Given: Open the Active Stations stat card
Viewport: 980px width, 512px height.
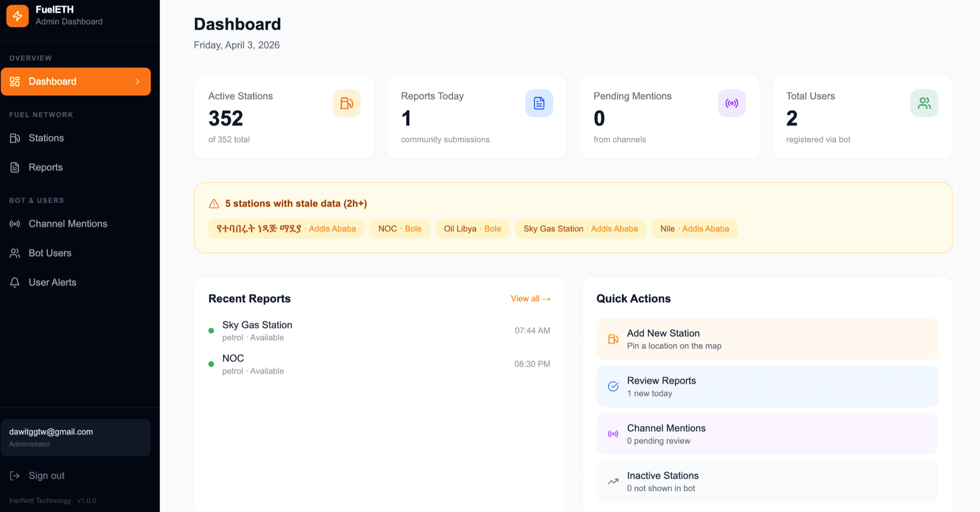Looking at the screenshot, I should click(284, 117).
